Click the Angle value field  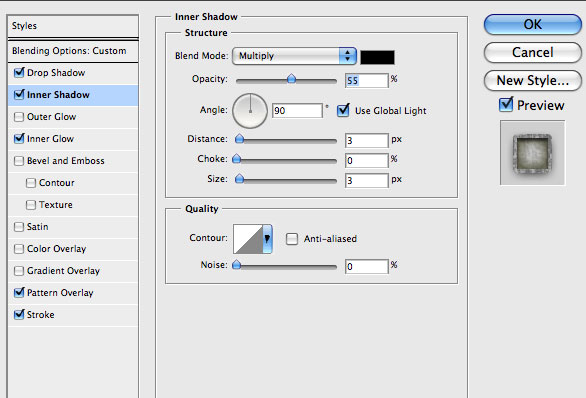pyautogui.click(x=297, y=111)
